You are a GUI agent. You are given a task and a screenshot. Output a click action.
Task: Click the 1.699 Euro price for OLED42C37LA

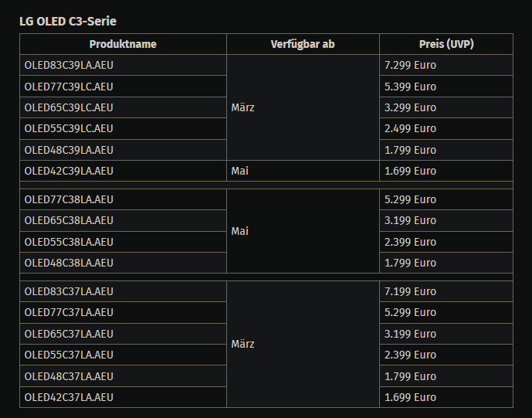point(446,397)
